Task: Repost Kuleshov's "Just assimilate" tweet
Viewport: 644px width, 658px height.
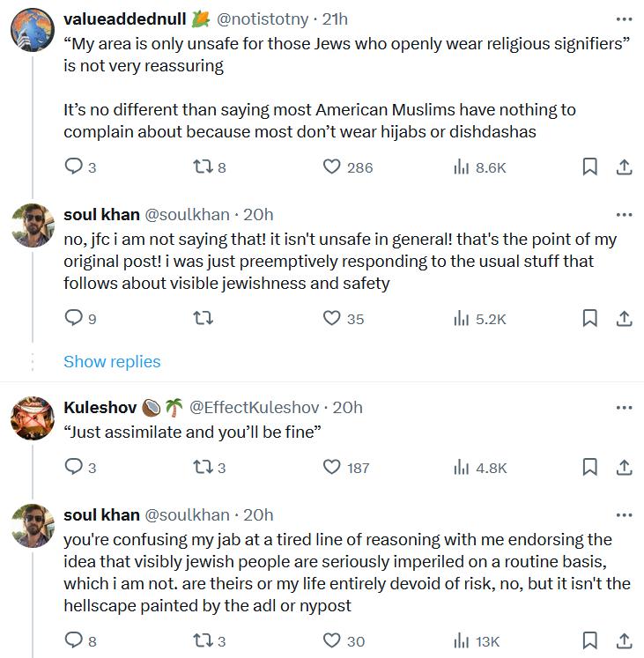Action: pyautogui.click(x=202, y=468)
